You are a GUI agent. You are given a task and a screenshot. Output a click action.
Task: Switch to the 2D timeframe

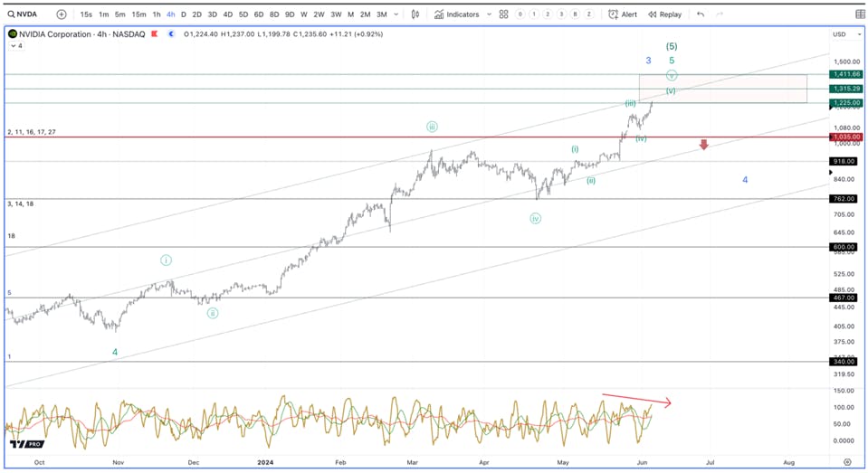click(x=197, y=14)
